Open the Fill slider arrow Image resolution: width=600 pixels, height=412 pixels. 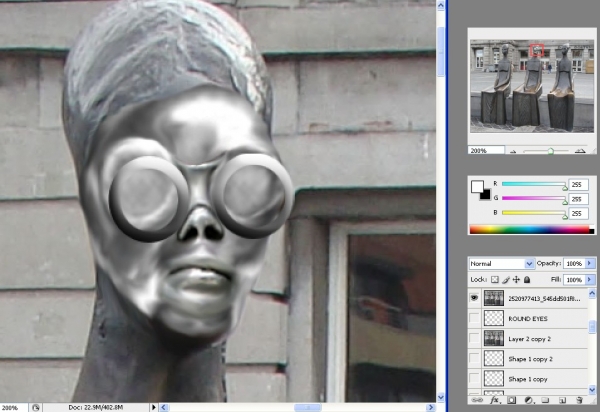(x=590, y=280)
